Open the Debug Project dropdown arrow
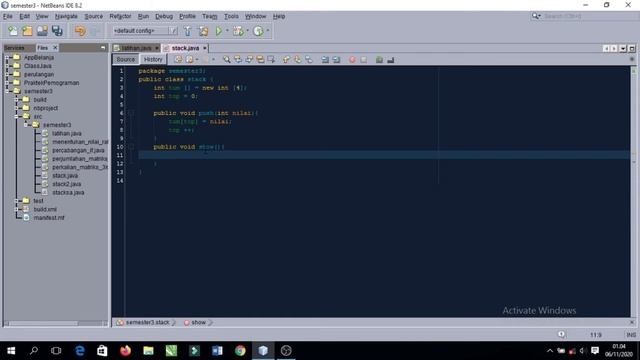640x360 pixels. pos(247,31)
